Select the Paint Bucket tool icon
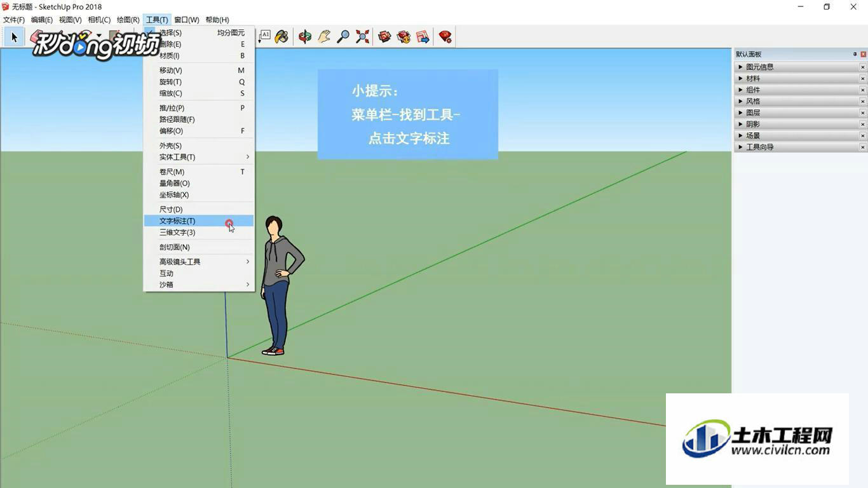 [x=281, y=36]
